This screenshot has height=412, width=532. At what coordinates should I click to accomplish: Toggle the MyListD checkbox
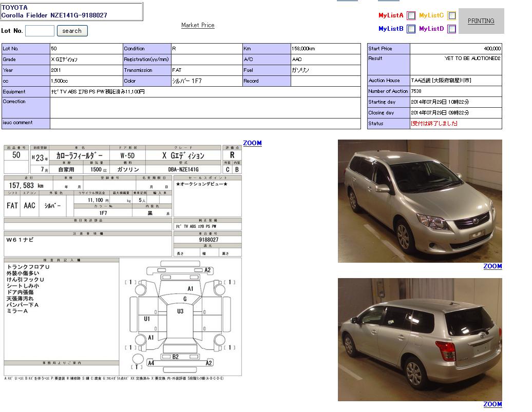pyautogui.click(x=451, y=29)
